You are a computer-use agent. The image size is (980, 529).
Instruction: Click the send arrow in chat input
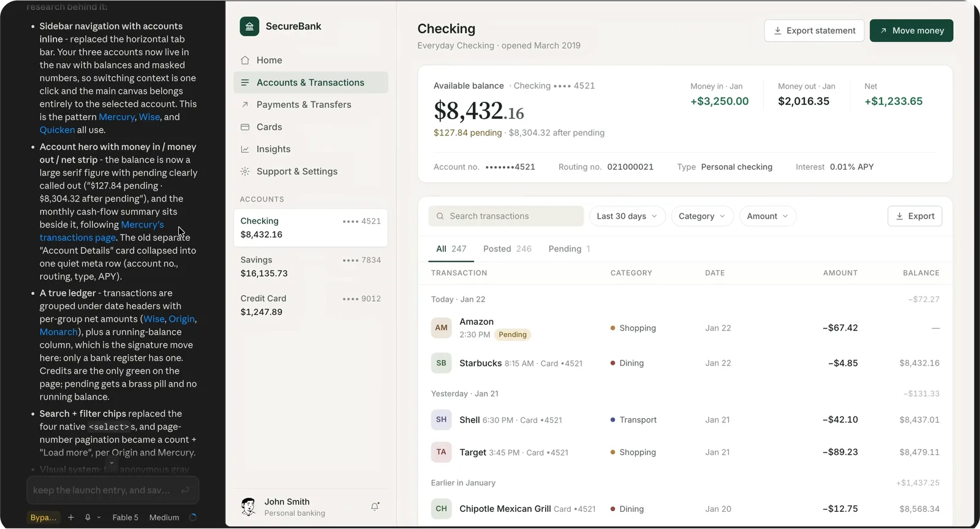185,490
